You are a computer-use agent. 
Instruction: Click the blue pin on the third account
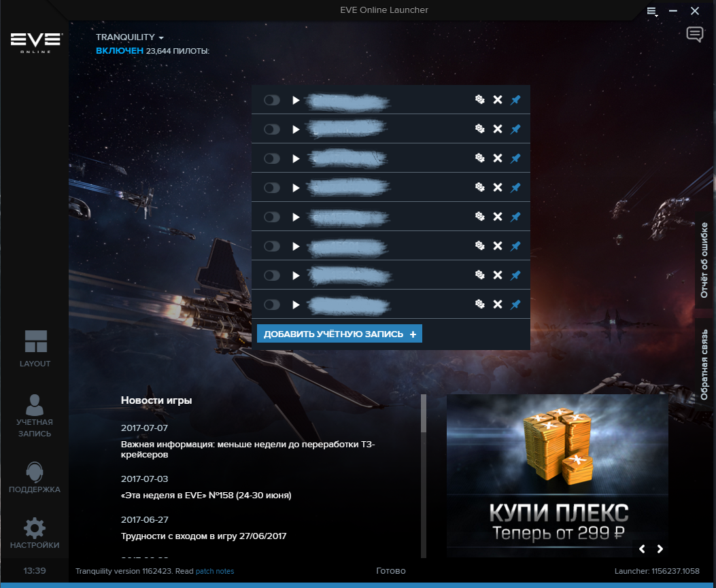click(x=515, y=158)
